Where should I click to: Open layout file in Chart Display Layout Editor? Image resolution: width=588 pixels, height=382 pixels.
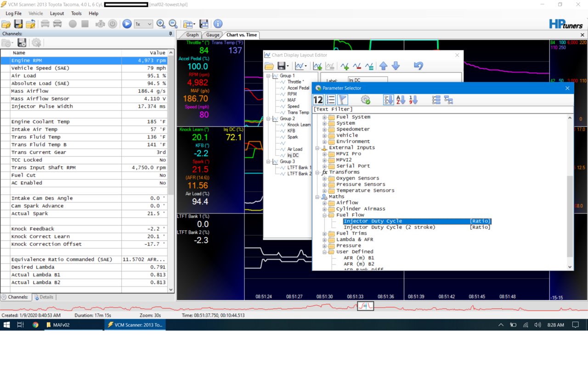tap(269, 67)
